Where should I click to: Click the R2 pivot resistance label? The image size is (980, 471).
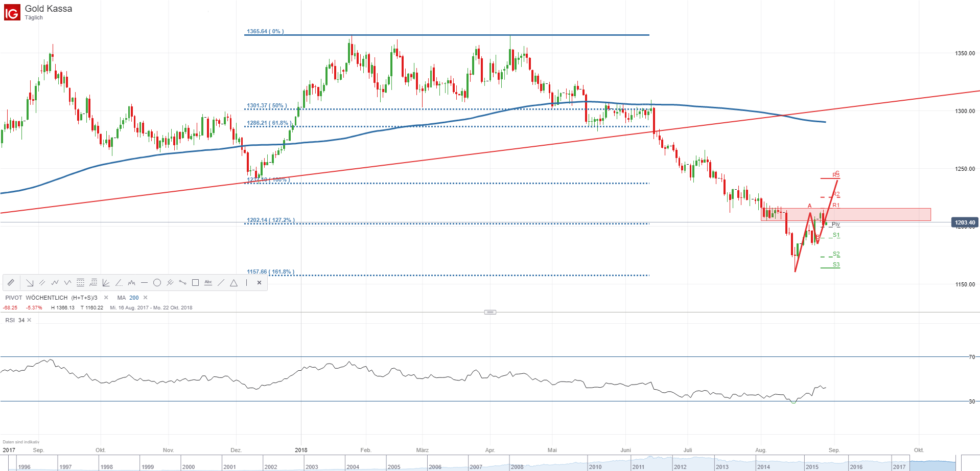pos(836,194)
